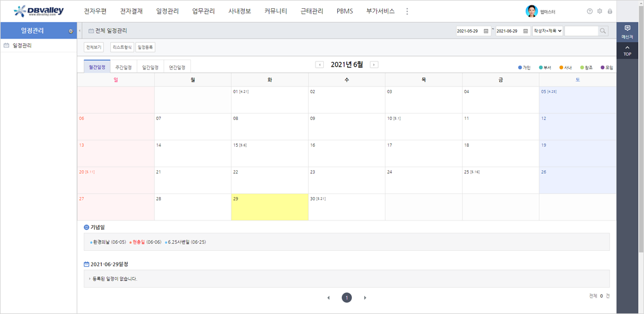Click next page arrow in pagination
This screenshot has height=314, width=644.
click(365, 298)
